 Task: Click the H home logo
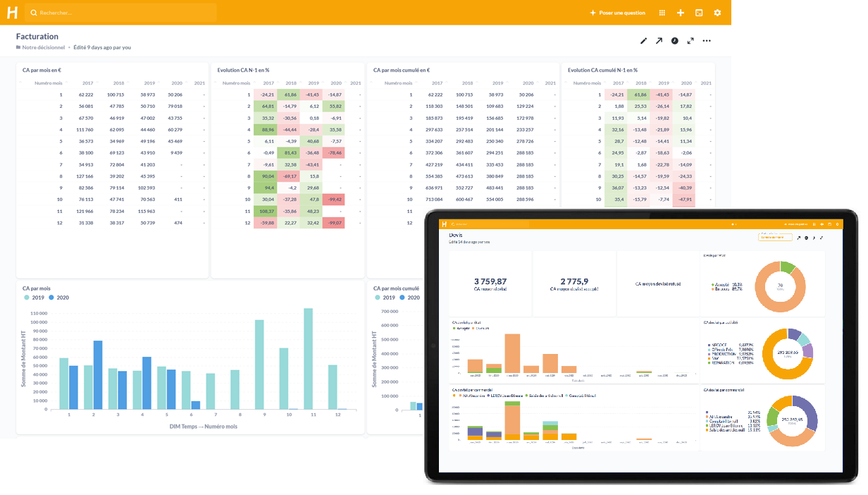click(x=12, y=13)
